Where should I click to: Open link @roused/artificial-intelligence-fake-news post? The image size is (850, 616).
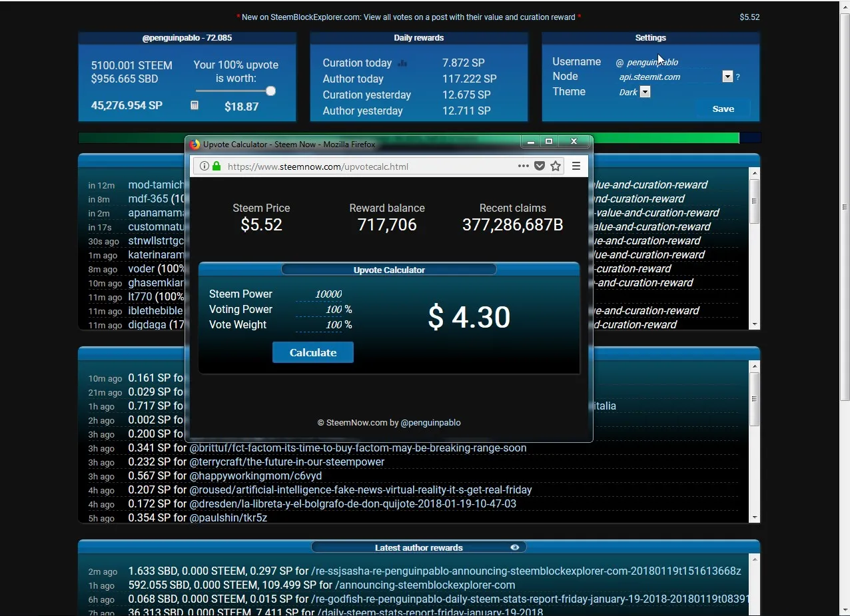(360, 490)
